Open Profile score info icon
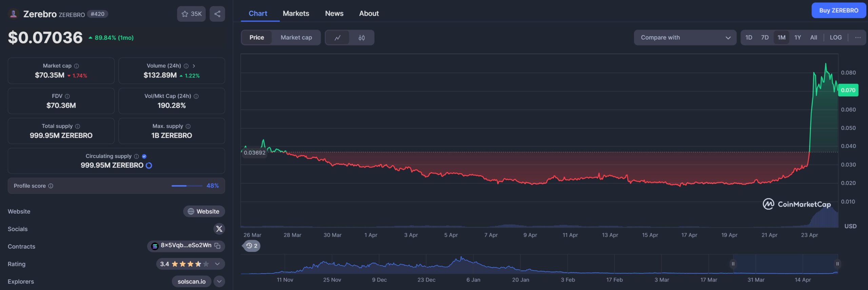Image resolution: width=868 pixels, height=290 pixels. (x=51, y=186)
